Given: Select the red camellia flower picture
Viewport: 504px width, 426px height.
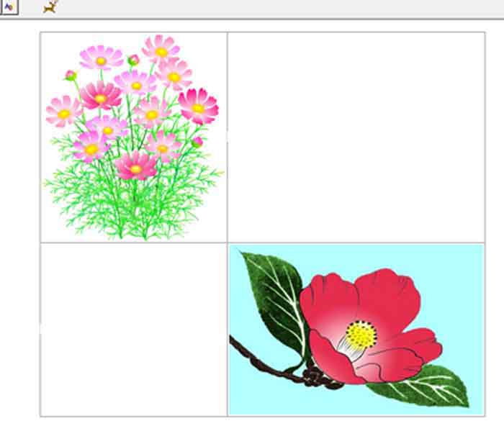Looking at the screenshot, I should 356,330.
